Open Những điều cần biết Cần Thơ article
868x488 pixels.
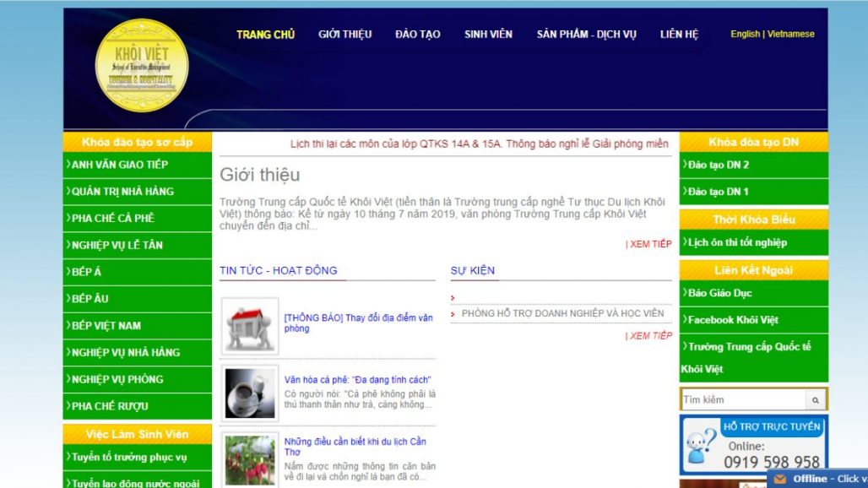(355, 447)
